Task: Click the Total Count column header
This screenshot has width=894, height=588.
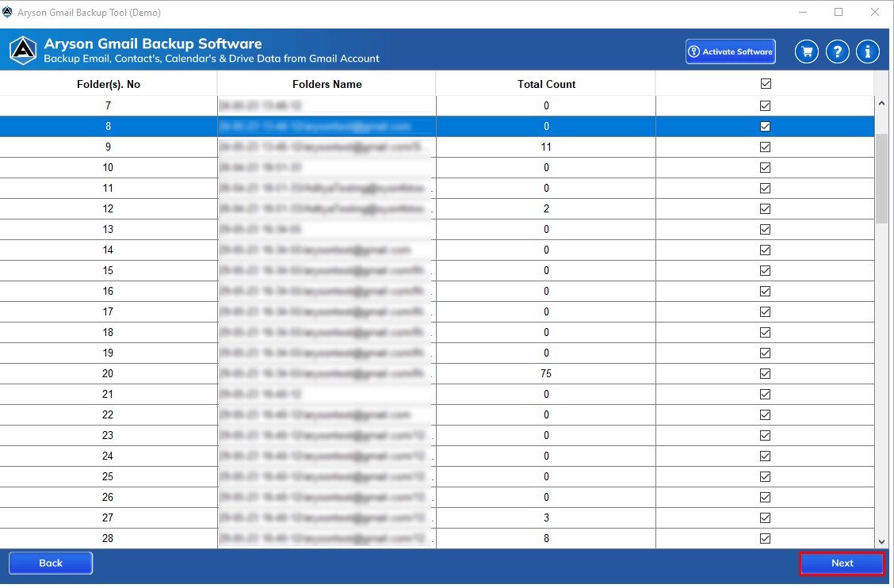Action: [x=546, y=85]
